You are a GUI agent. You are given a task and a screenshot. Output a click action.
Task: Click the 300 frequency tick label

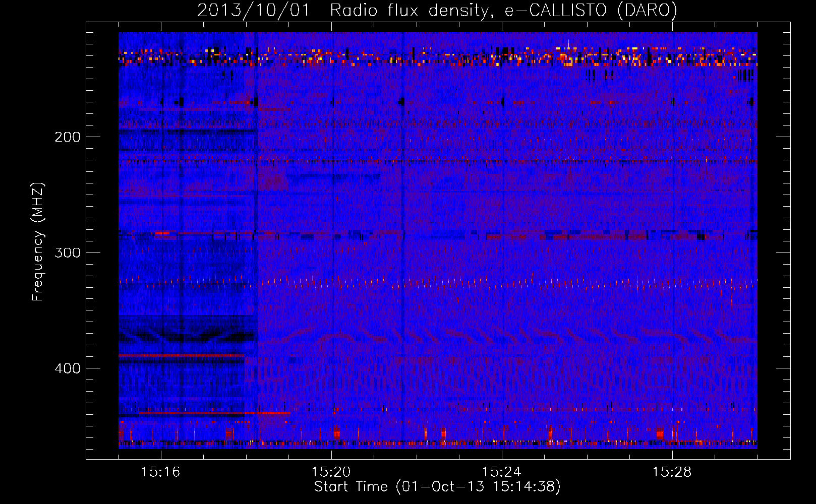68,253
